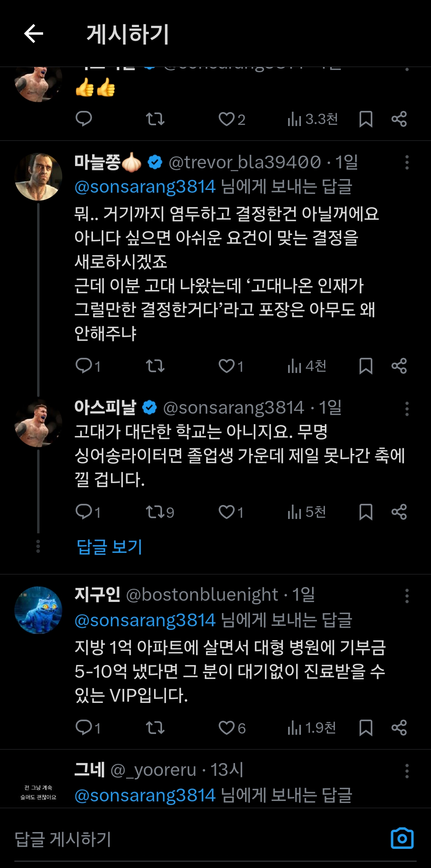The height and width of the screenshot is (868, 431).
Task: Open camera icon in reply bar
Action: pos(402,838)
